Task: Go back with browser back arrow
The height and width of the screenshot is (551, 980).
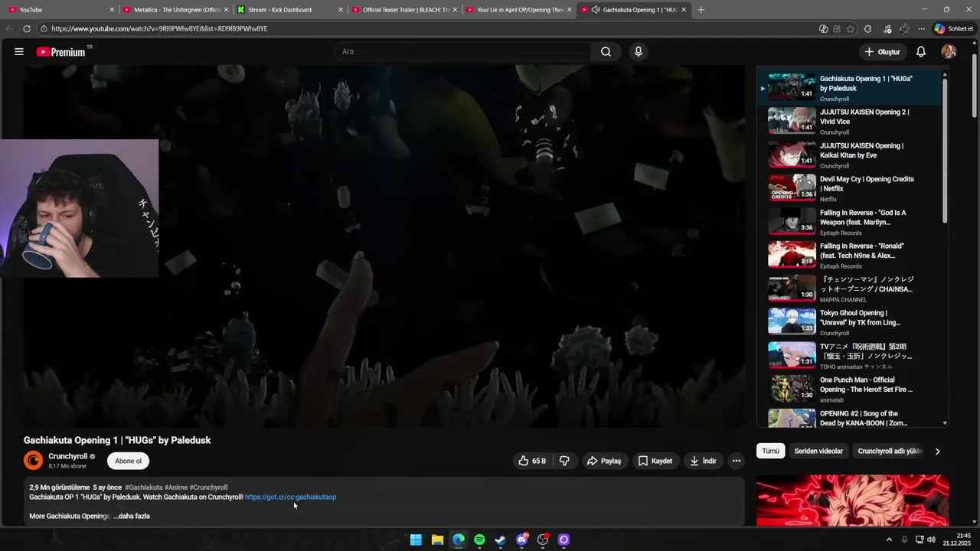Action: [x=9, y=29]
